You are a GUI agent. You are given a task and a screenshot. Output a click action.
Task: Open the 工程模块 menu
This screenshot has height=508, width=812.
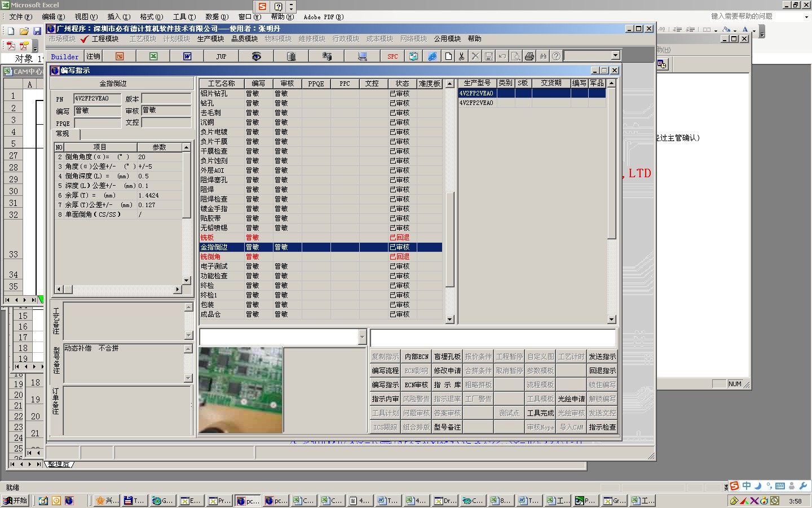[105, 39]
